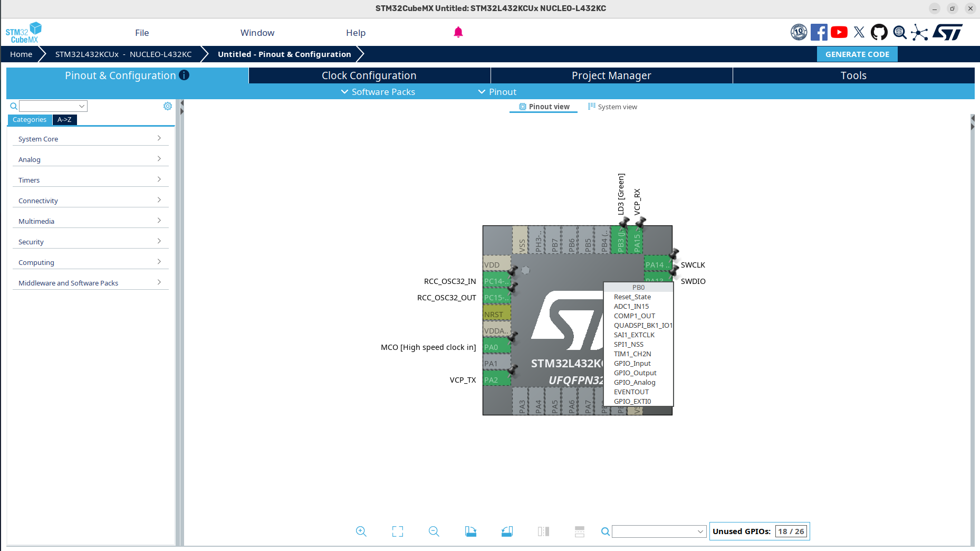Open the Software Packs dropdown
This screenshot has width=980, height=551.
tap(378, 92)
